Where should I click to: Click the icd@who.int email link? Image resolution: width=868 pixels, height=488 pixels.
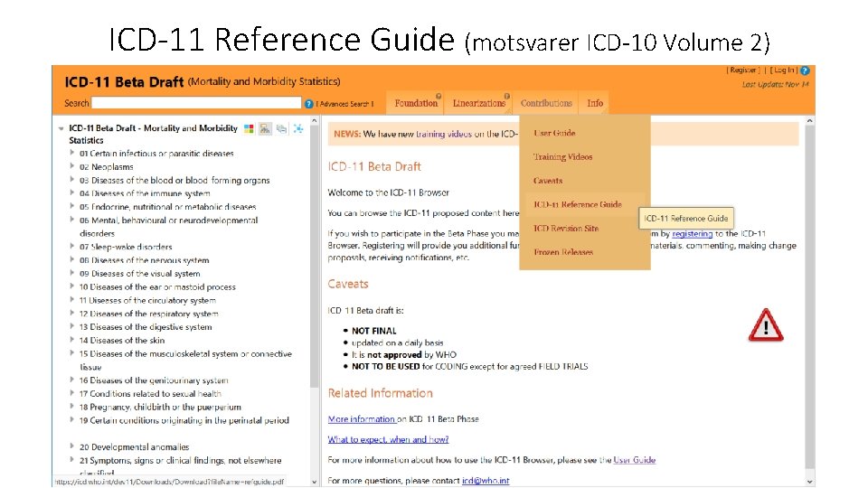click(486, 480)
